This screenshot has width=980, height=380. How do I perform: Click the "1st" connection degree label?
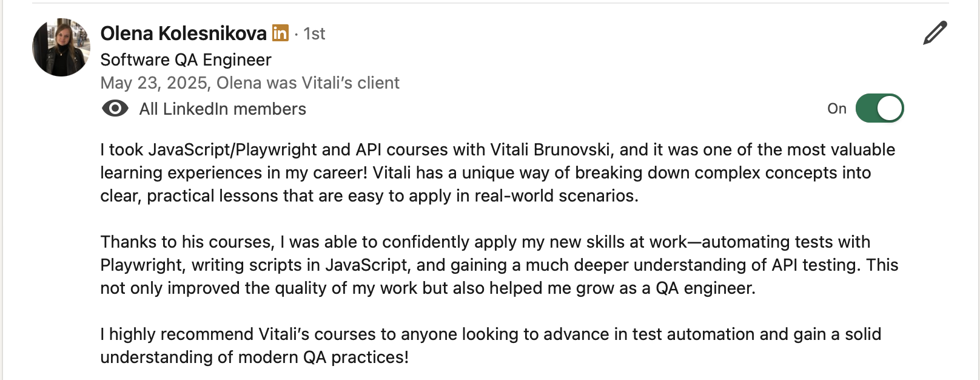point(314,34)
